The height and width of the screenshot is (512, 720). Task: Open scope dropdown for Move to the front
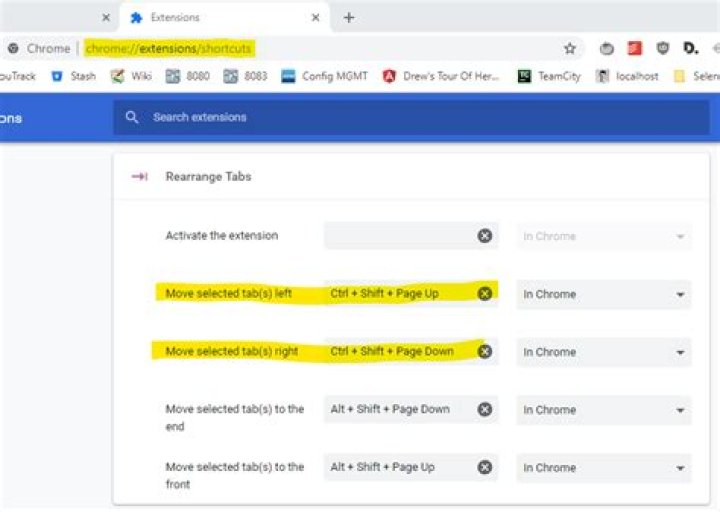604,467
